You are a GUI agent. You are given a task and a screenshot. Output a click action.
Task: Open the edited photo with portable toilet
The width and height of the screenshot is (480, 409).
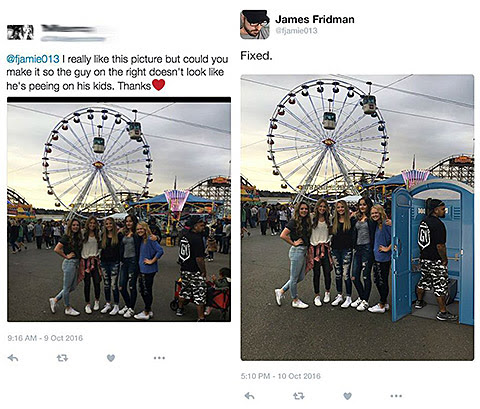pos(357,217)
